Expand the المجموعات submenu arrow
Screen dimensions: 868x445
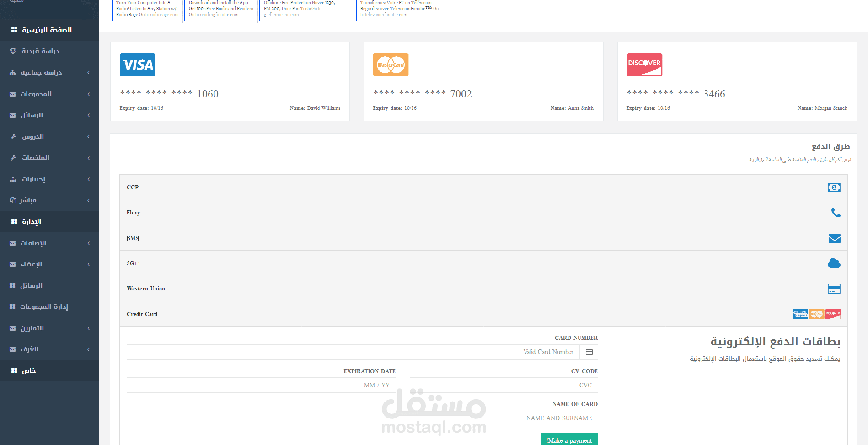point(88,94)
